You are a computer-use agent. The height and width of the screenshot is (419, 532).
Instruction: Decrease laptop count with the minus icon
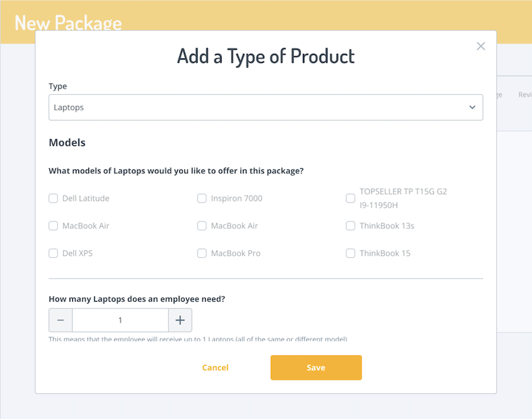tap(60, 320)
